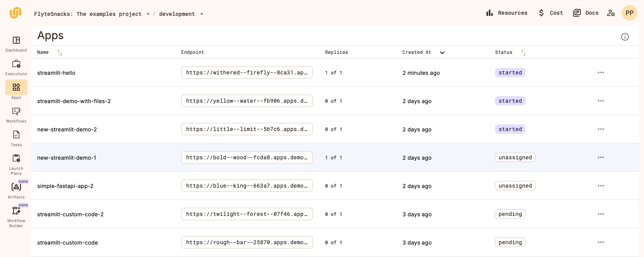The width and height of the screenshot is (644, 257).
Task: Click the withered--firefly endpoint URL field
Action: pyautogui.click(x=247, y=72)
